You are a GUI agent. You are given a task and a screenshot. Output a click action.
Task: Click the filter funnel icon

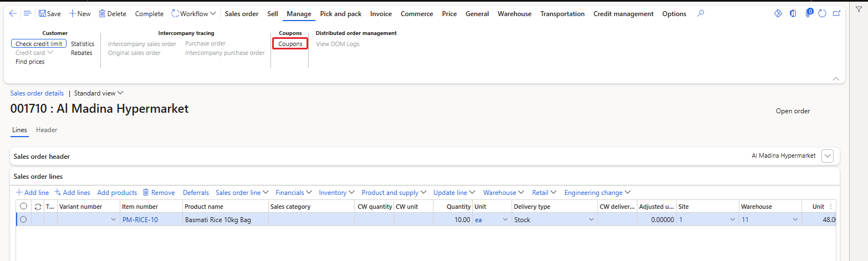click(x=859, y=9)
